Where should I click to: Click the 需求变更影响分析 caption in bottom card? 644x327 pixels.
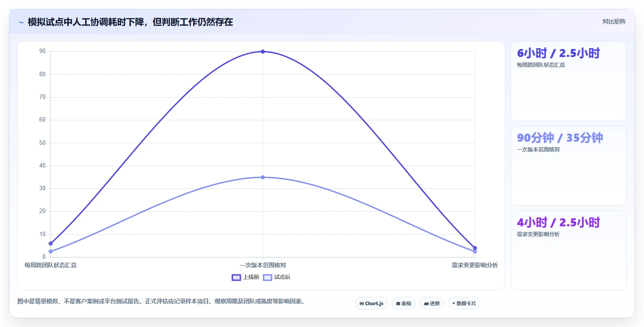pos(538,234)
